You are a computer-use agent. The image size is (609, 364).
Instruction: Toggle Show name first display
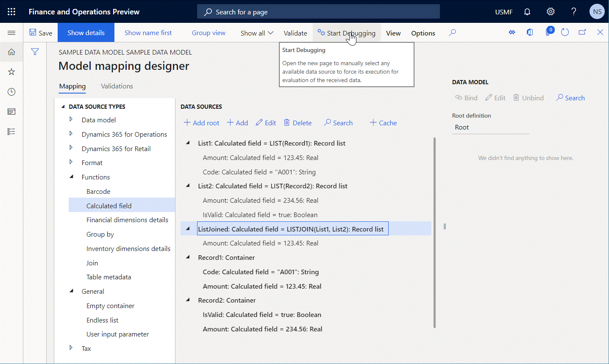149,33
